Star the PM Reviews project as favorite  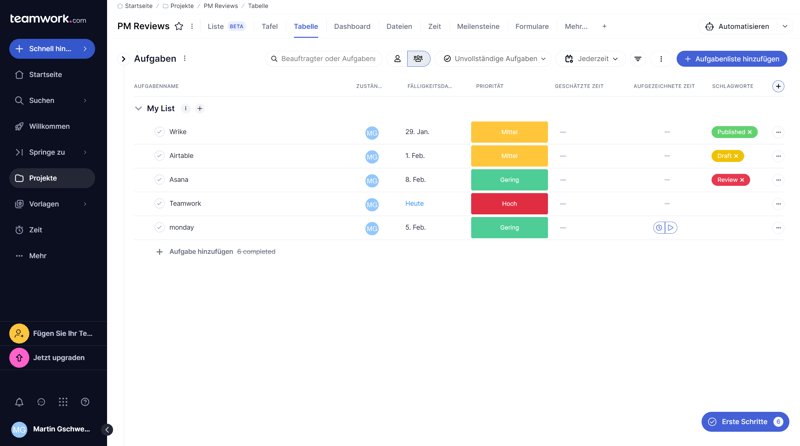(179, 27)
